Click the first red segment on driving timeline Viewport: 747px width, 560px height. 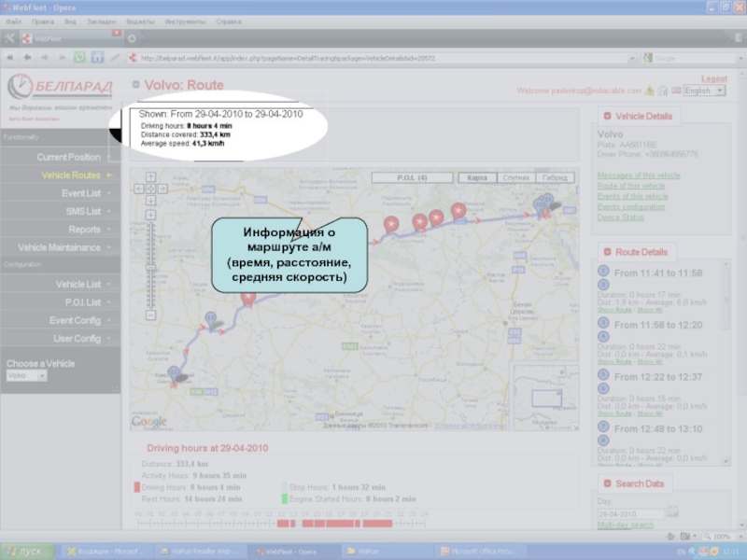pyautogui.click(x=283, y=524)
